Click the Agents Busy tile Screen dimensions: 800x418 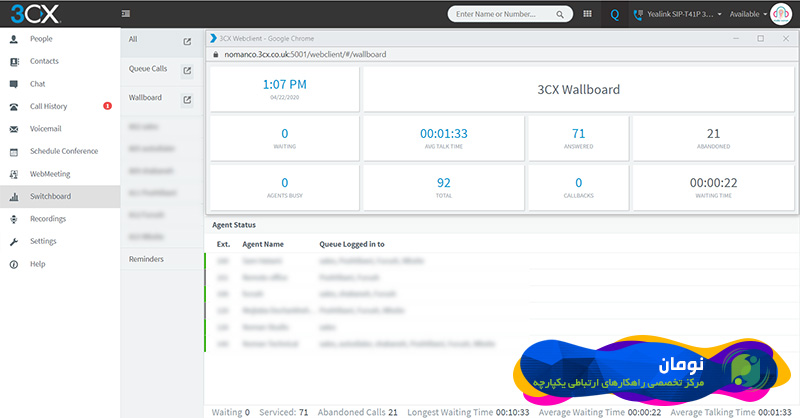[285, 188]
